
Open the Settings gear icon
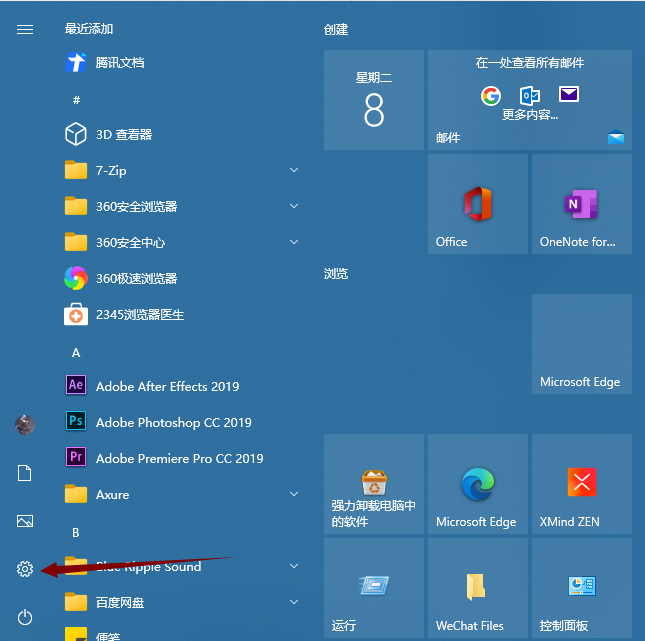pyautogui.click(x=25, y=569)
